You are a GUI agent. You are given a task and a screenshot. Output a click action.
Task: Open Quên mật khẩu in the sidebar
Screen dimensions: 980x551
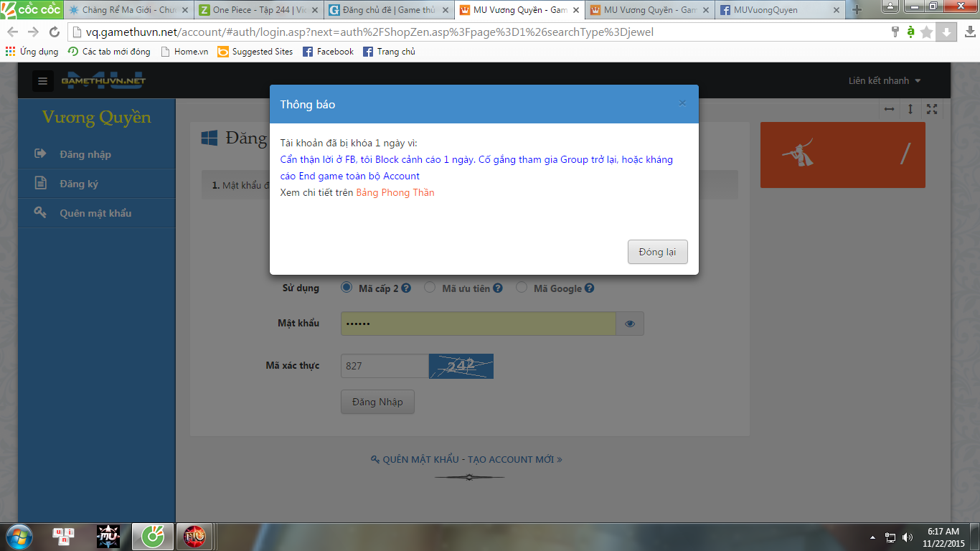pos(95,213)
